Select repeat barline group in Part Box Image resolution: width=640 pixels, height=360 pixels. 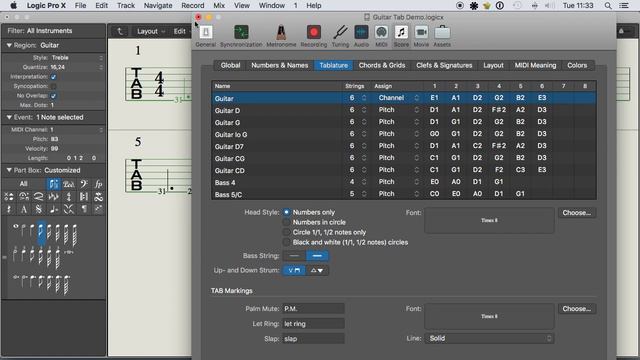point(84,197)
